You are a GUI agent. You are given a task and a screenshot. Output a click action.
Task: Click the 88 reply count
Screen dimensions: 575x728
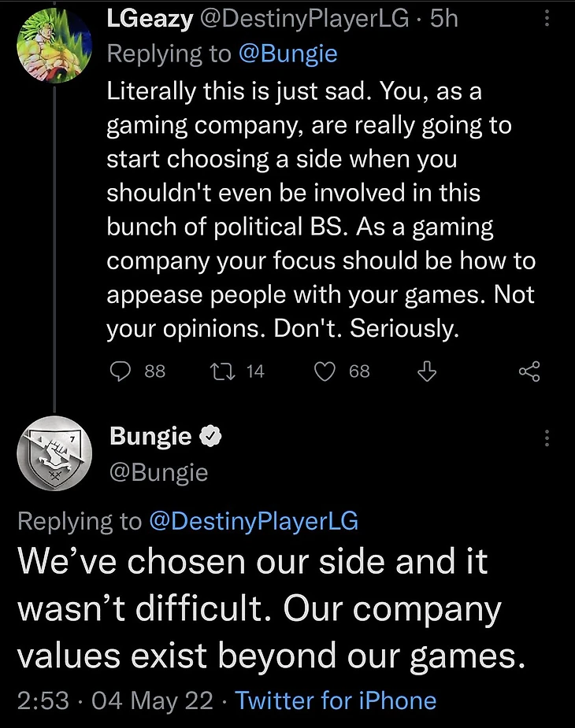click(x=155, y=371)
